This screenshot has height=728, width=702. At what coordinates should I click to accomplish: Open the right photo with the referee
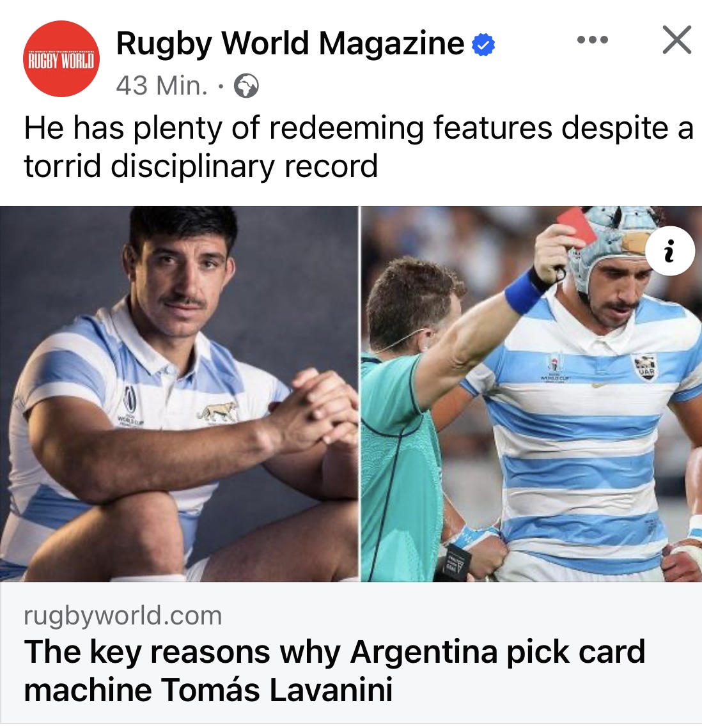click(531, 394)
